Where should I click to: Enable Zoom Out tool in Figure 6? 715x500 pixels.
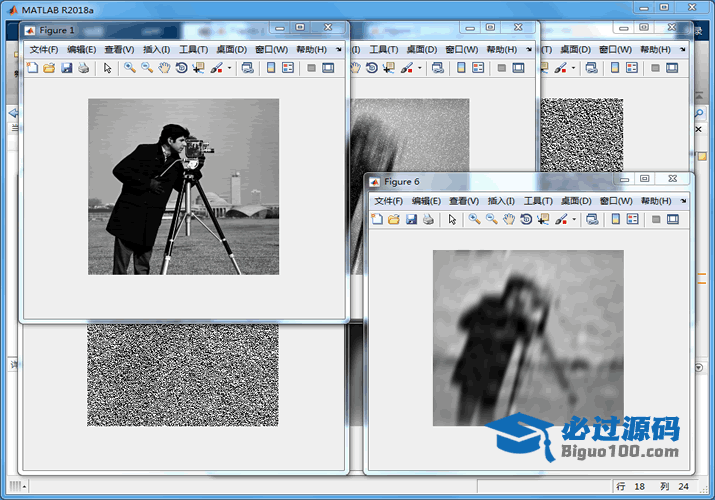coord(492,220)
